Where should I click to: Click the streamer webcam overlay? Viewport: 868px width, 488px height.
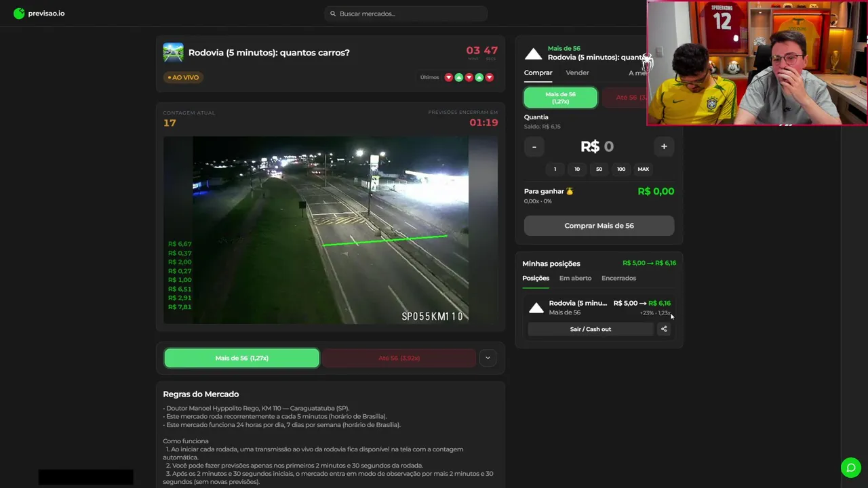click(757, 63)
